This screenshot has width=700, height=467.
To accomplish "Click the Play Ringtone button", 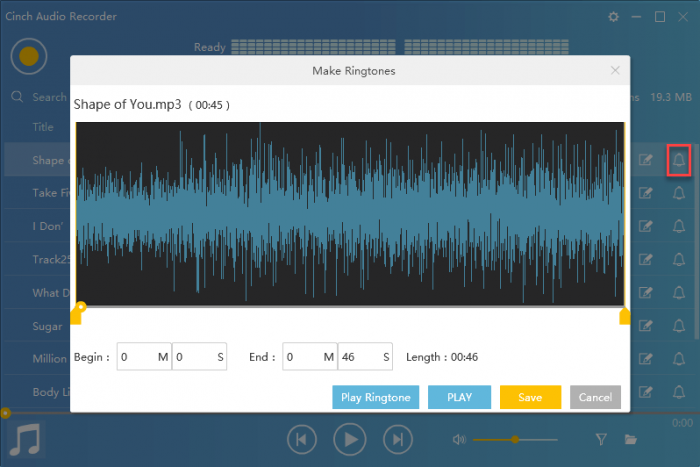I will 375,397.
